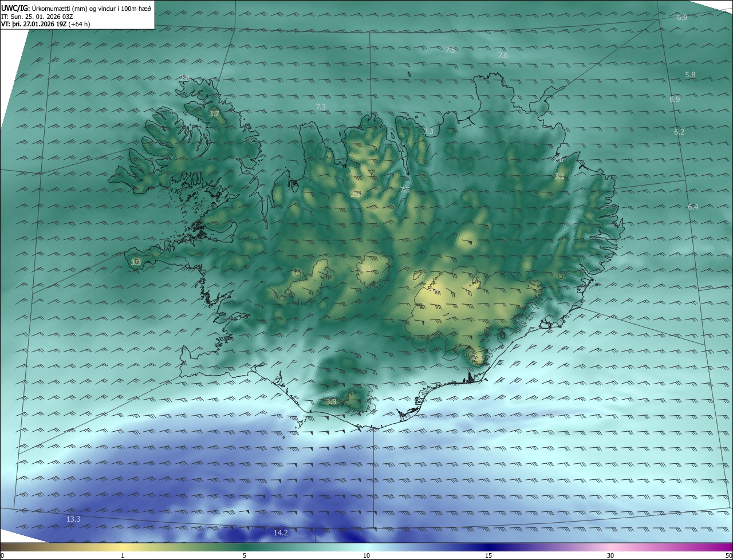Click the 0 tick on the color scale

(2, 556)
